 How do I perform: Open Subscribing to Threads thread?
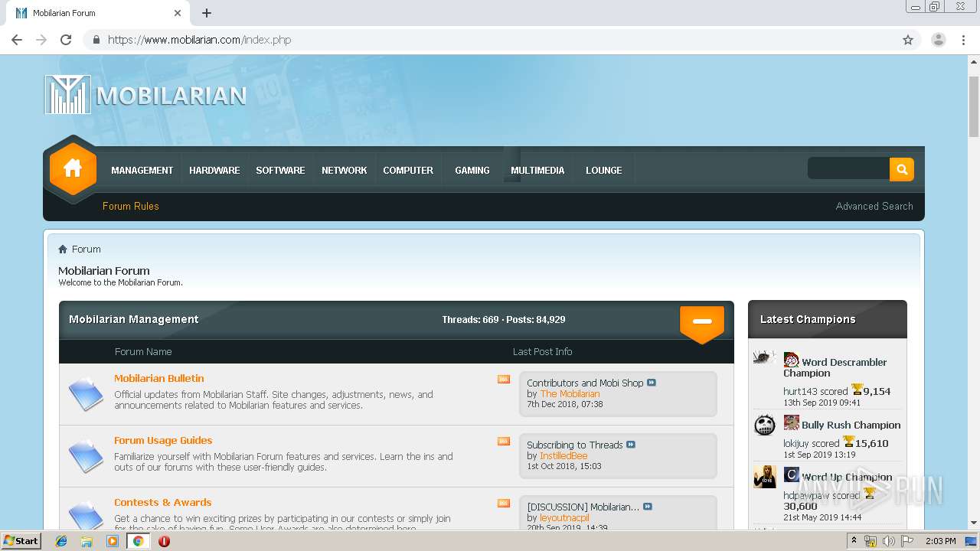coord(575,445)
